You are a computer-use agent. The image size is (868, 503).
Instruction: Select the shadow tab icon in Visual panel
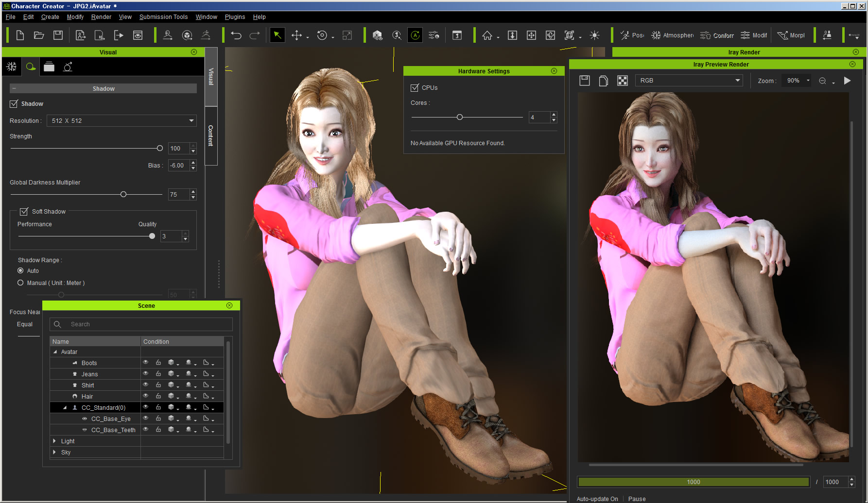[x=31, y=67]
